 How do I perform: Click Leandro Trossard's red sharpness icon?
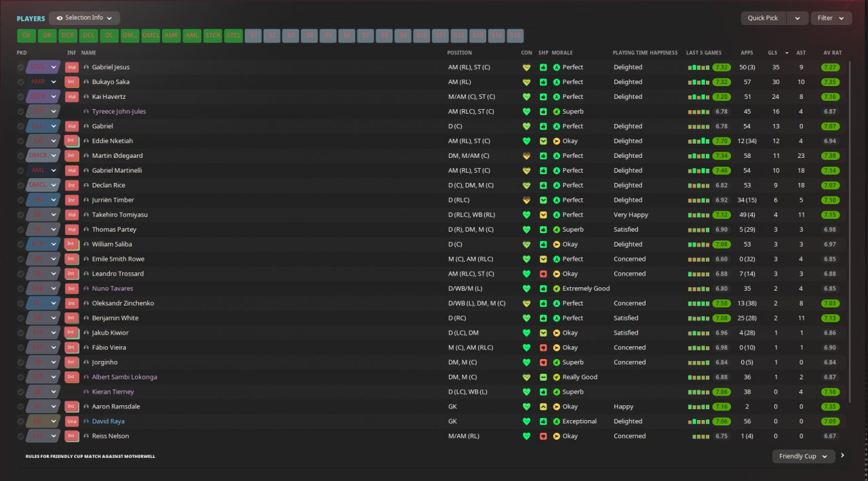click(x=543, y=274)
